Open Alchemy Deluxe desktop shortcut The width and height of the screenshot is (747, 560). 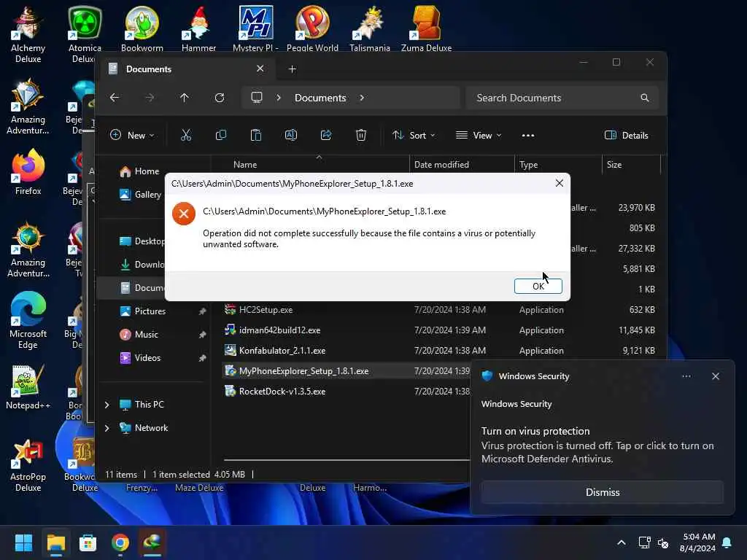click(28, 34)
